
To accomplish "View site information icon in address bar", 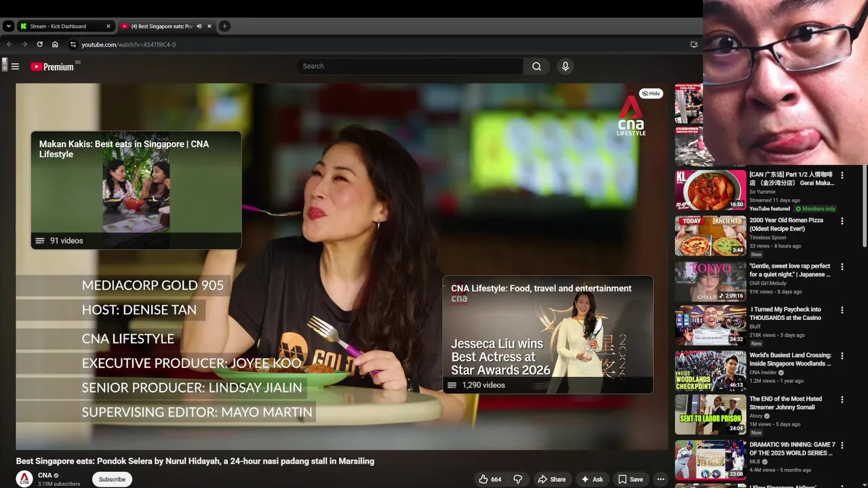I will [73, 45].
